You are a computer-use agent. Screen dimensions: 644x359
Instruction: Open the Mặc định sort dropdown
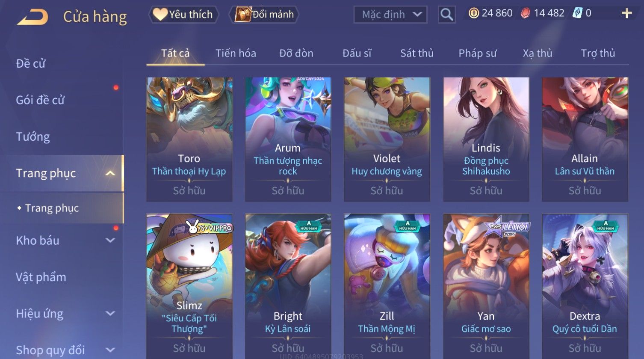[390, 15]
